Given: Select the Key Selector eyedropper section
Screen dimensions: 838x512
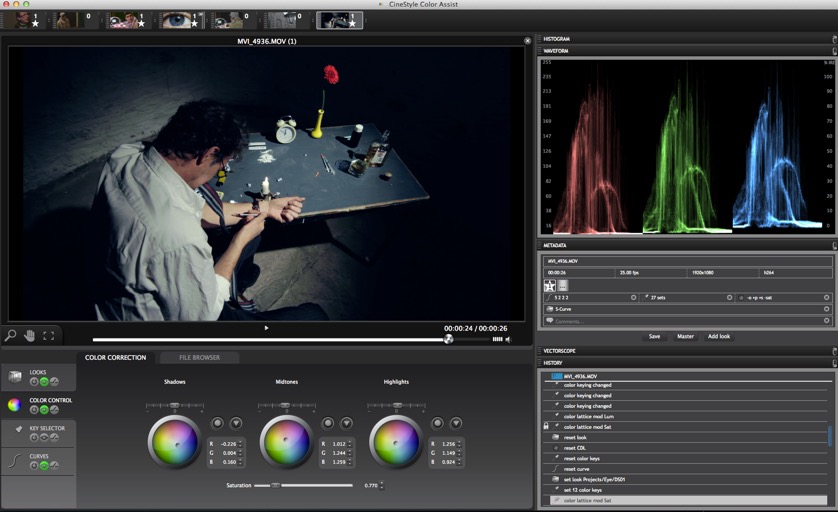Looking at the screenshot, I should 18,429.
